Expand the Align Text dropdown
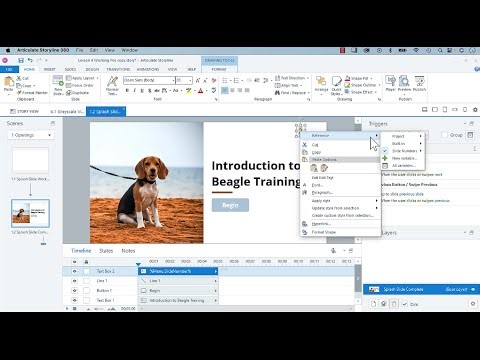Image resolution: width=480 pixels, height=360 pixels. [x=301, y=85]
